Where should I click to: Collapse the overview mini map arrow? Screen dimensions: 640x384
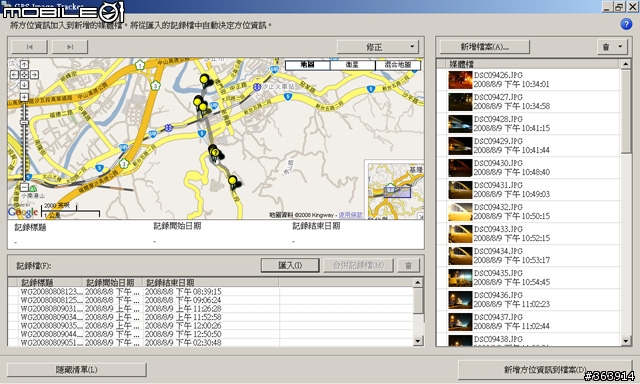click(x=420, y=216)
